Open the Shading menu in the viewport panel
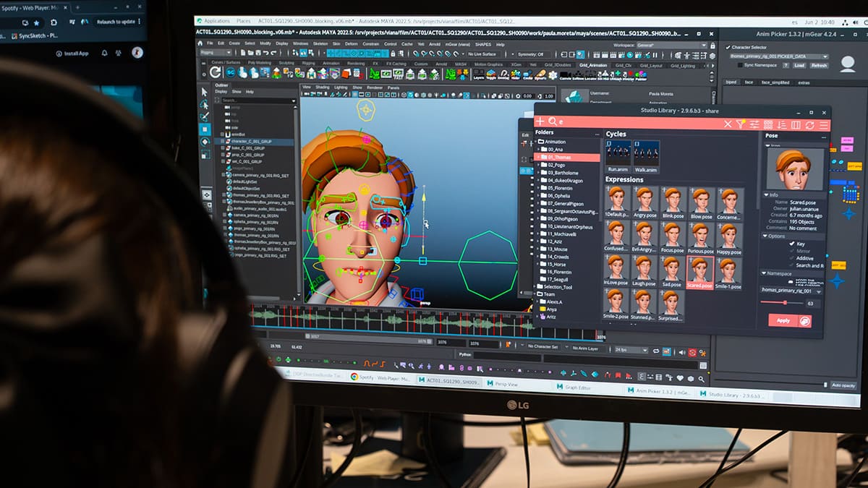 (x=321, y=87)
